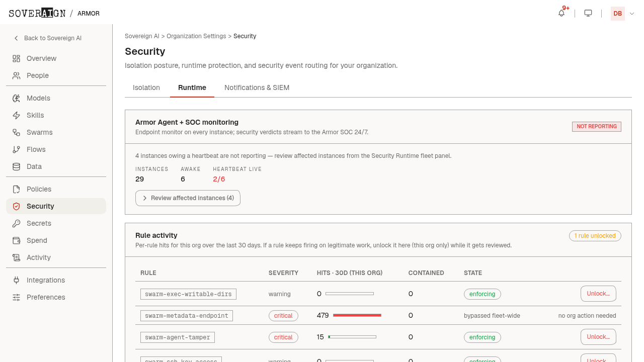Click the bypassed fleet-wide state text
Viewport: 644px width, 362px height.
pyautogui.click(x=492, y=316)
